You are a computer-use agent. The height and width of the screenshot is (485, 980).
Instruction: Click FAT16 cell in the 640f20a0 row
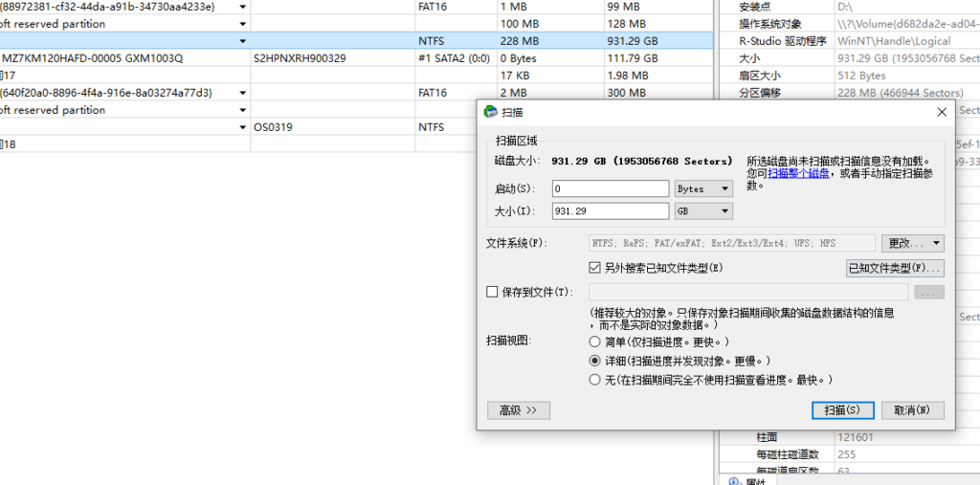tap(457, 93)
